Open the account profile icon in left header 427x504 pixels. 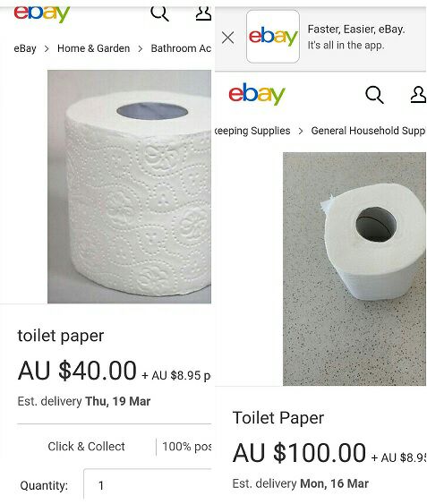pyautogui.click(x=203, y=13)
